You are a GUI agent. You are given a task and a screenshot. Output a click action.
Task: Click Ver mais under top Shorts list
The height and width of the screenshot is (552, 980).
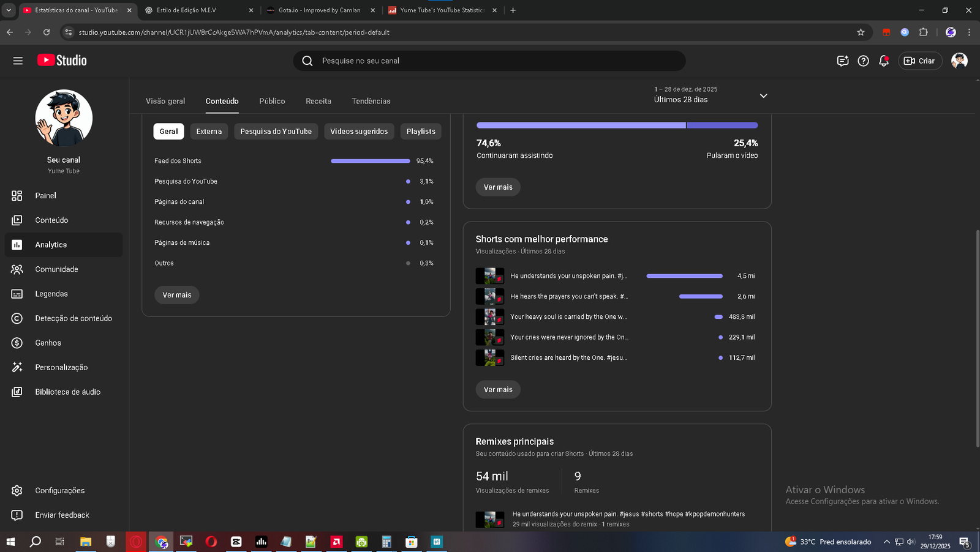click(498, 389)
